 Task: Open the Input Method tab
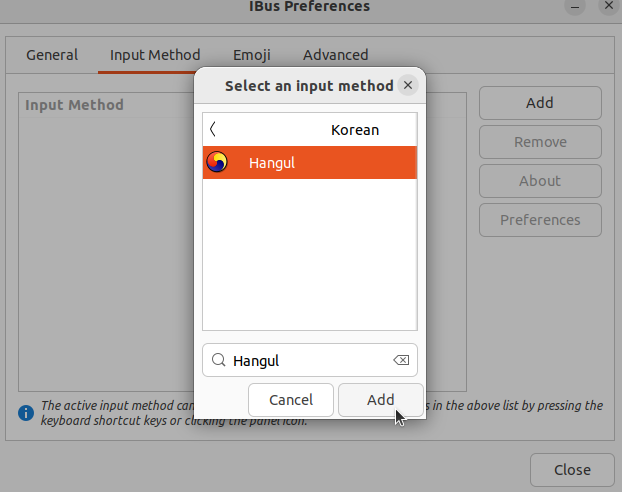[155, 55]
